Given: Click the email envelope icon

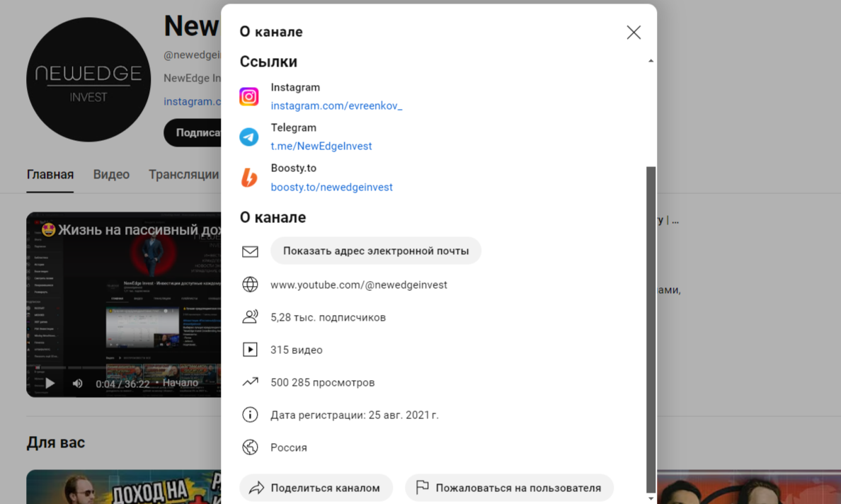Looking at the screenshot, I should [x=250, y=251].
